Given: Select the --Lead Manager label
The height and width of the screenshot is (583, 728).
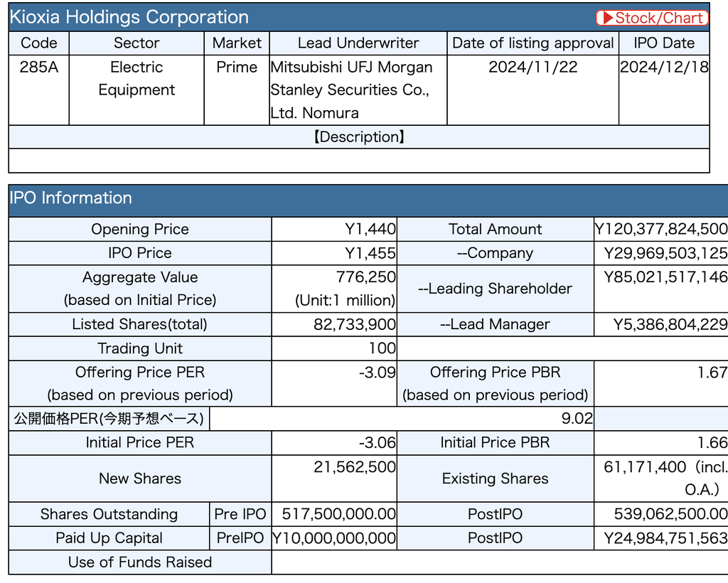Looking at the screenshot, I should pyautogui.click(x=495, y=324).
